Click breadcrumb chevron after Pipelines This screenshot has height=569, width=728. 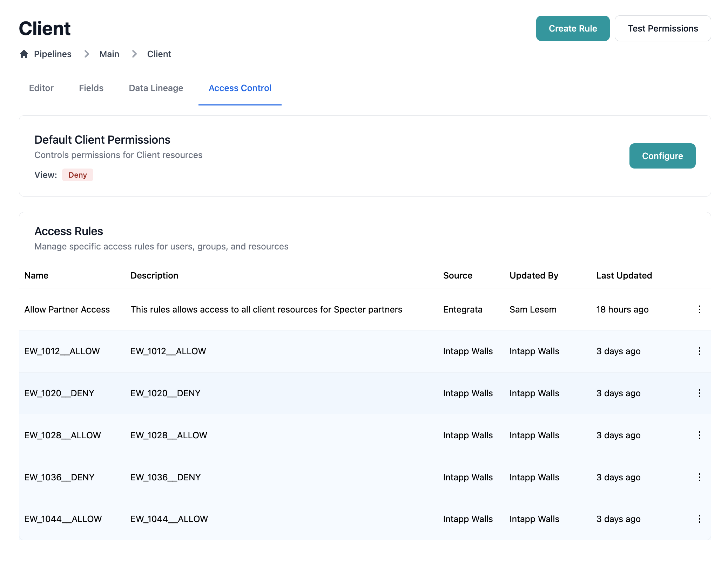pyautogui.click(x=86, y=54)
